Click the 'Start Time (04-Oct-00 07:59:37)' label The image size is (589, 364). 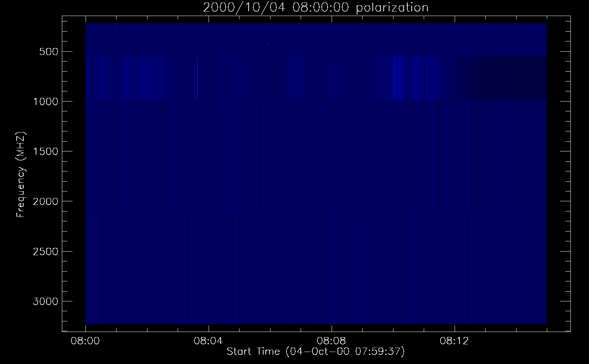(316, 352)
